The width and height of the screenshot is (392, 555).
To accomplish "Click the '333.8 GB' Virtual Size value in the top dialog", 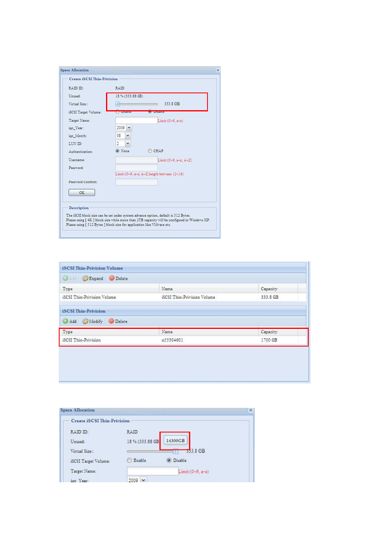I will coord(172,104).
